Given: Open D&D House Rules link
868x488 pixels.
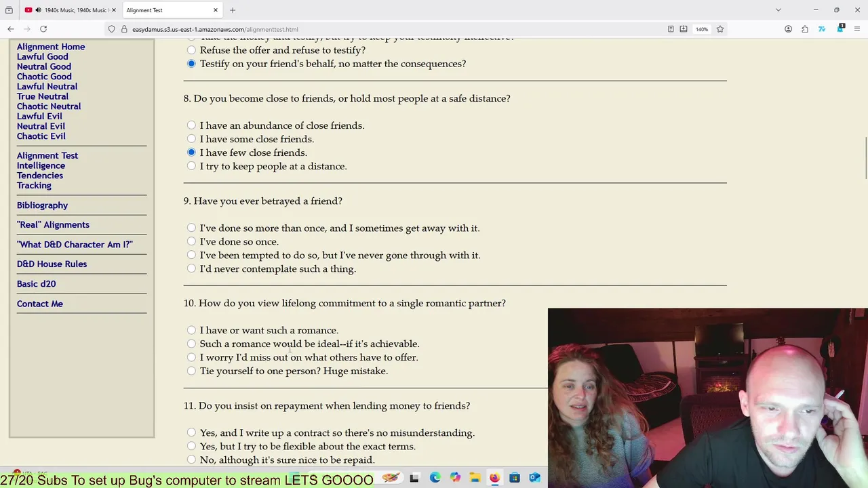Looking at the screenshot, I should click(x=52, y=264).
